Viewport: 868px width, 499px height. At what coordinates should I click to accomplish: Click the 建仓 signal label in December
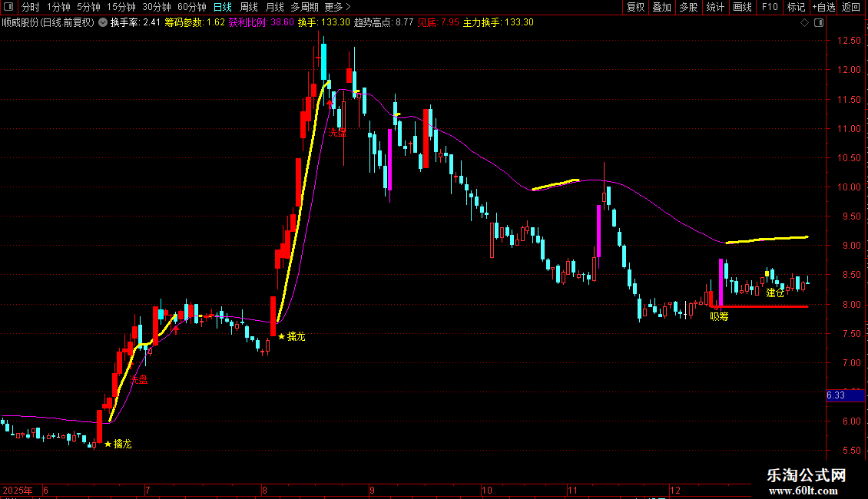pos(775,292)
